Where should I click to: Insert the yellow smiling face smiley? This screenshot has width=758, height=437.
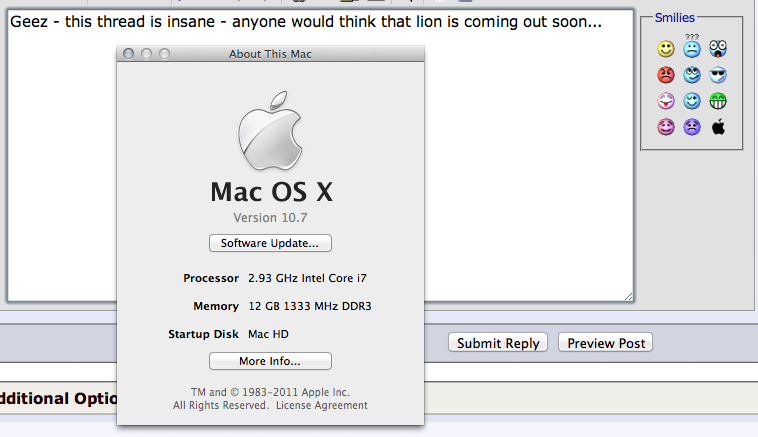pos(666,49)
